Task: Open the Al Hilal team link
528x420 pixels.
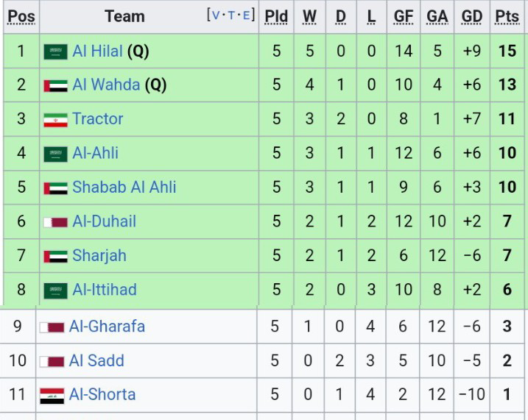Action: point(97,51)
